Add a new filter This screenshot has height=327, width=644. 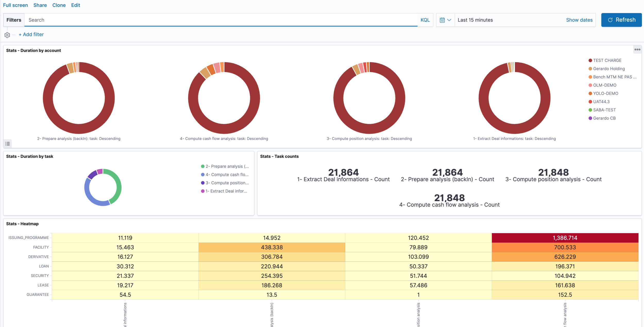[x=31, y=34]
